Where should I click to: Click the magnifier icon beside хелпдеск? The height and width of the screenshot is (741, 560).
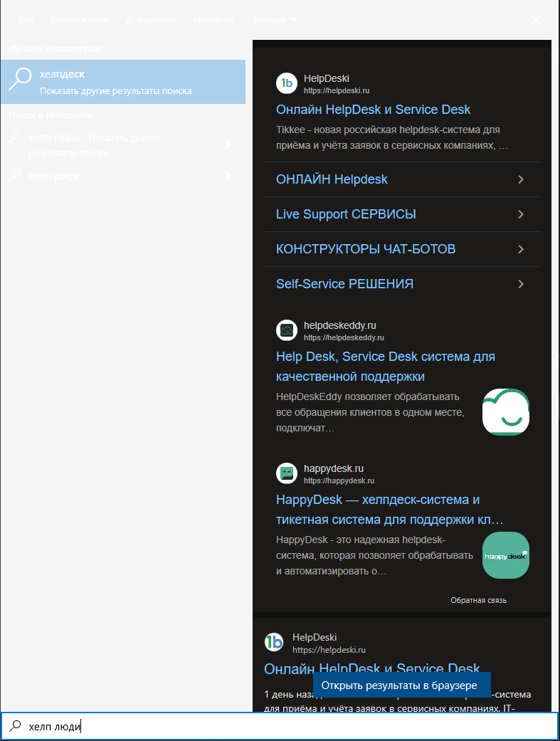pos(21,79)
